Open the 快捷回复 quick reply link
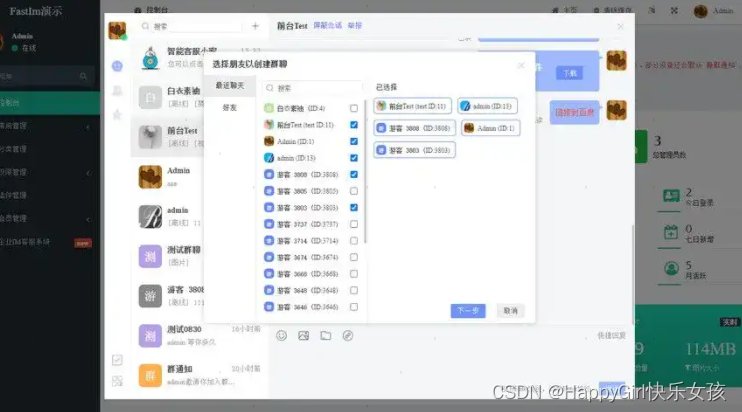Image resolution: width=742 pixels, height=412 pixels. click(x=611, y=336)
